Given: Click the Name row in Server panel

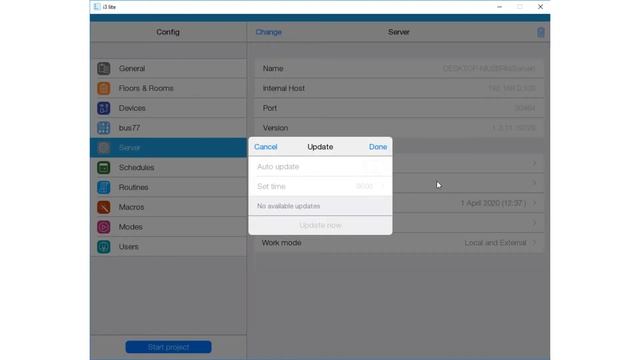Looking at the screenshot, I should click(399, 69).
